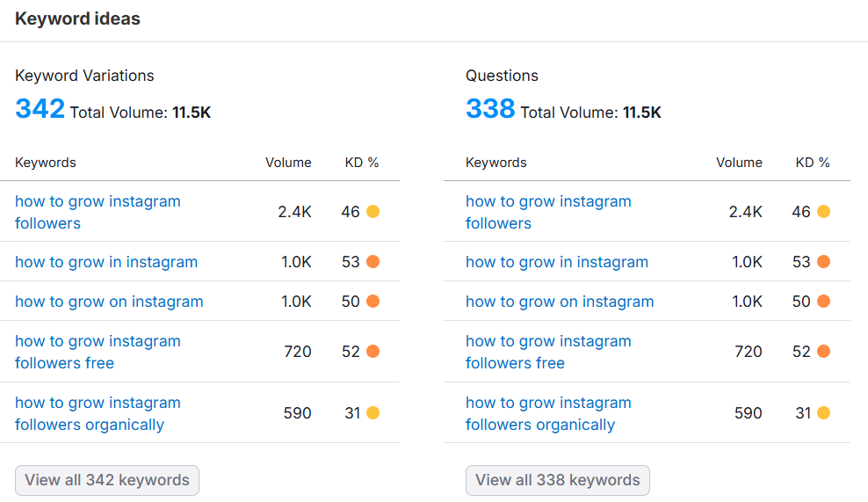Click orange KD dot for 52 in Questions
This screenshot has width=868, height=502.
coord(823,352)
